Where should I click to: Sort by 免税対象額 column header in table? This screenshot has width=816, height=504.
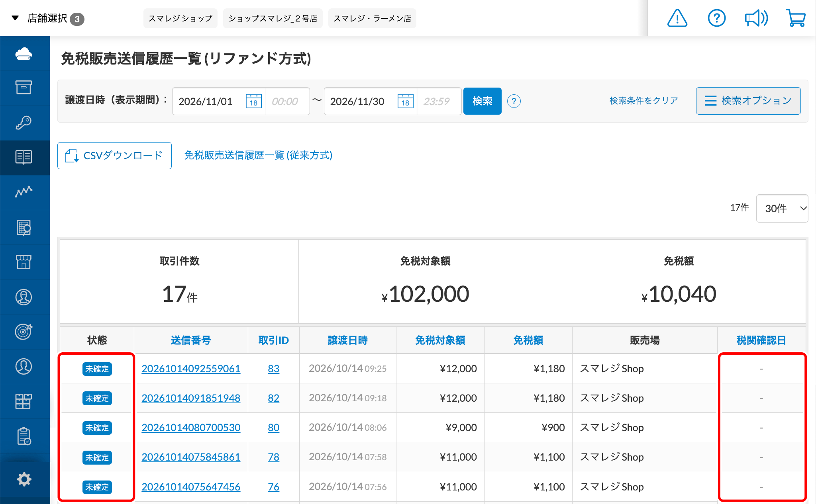point(440,340)
